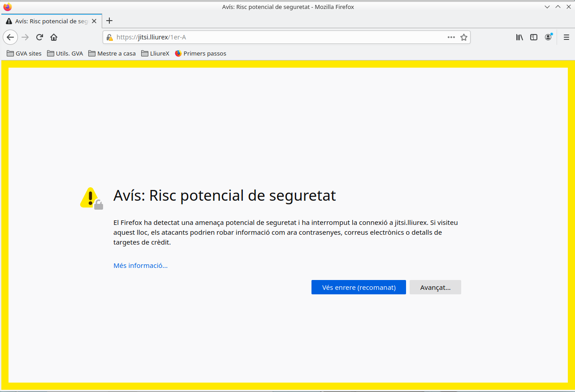Reload the current page

pyautogui.click(x=39, y=37)
